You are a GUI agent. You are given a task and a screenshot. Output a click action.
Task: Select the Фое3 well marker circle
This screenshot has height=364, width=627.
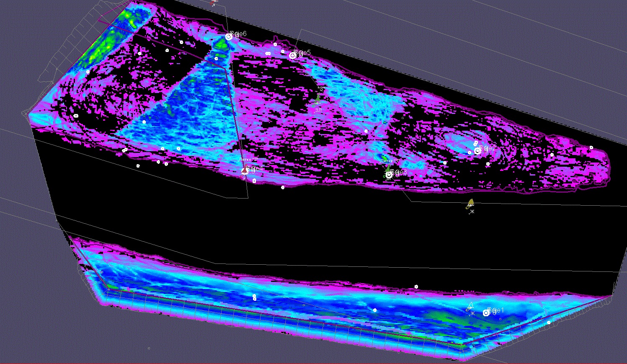pos(389,174)
